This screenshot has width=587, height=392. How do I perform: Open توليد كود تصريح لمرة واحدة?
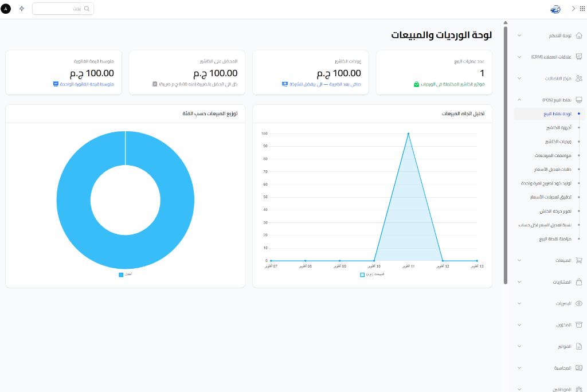tap(546, 183)
